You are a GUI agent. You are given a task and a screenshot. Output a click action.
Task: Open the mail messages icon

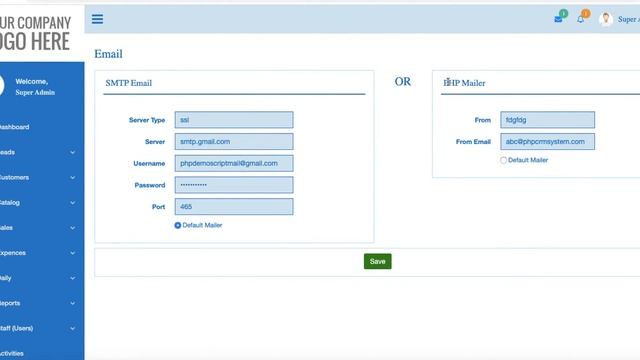coord(558,19)
